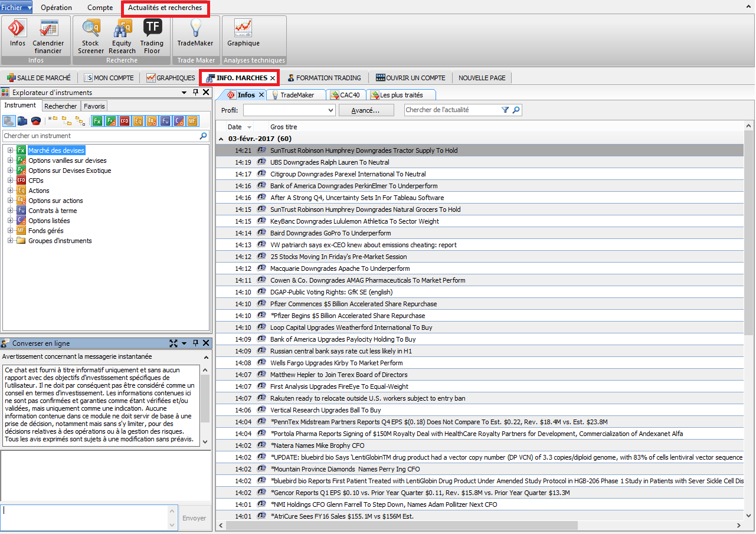Collapse the 03-févr.-2017 news group
Image resolution: width=756 pixels, height=534 pixels.
click(x=222, y=139)
